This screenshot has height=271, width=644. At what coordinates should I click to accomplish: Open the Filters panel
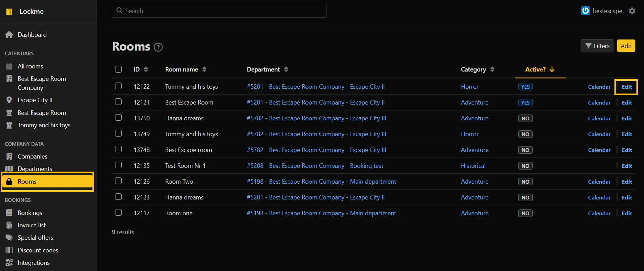[597, 46]
